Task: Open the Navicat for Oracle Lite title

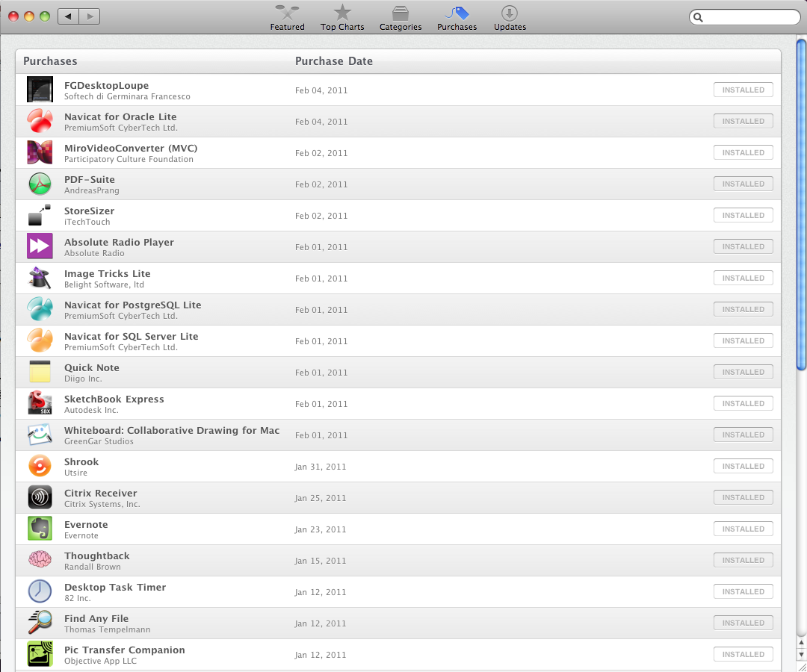Action: 120,116
